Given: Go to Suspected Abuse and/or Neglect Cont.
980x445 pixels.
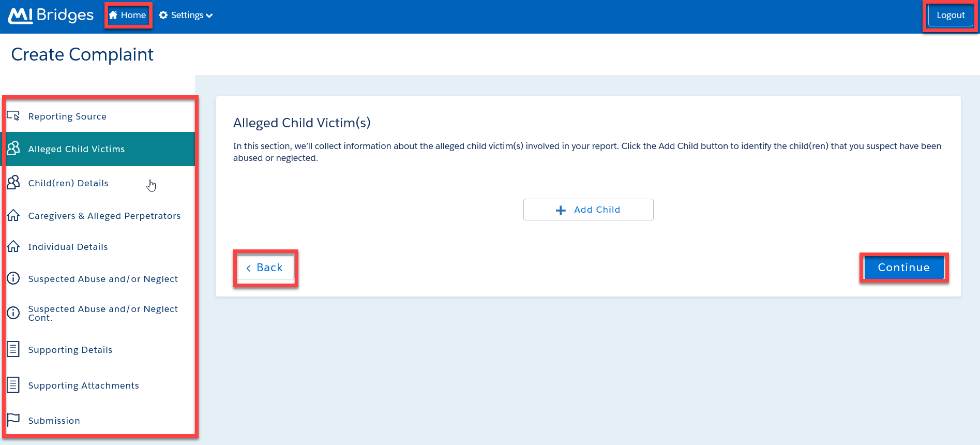Looking at the screenshot, I should (102, 313).
